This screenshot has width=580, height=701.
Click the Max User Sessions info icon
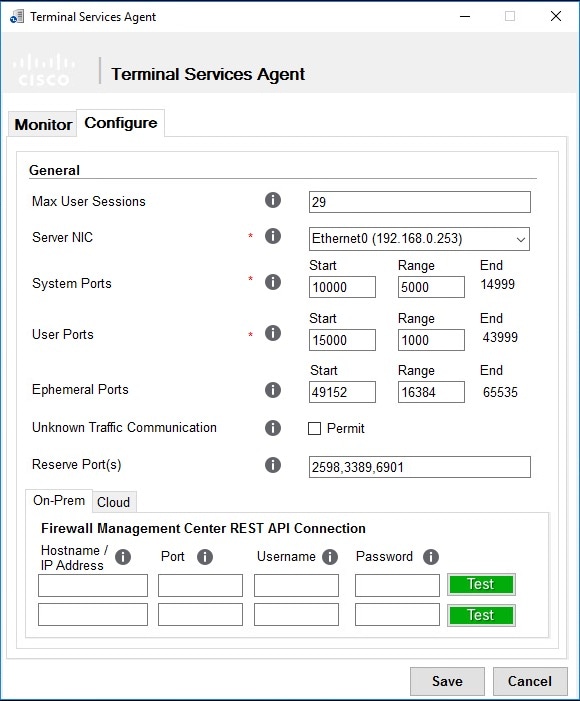pyautogui.click(x=273, y=200)
